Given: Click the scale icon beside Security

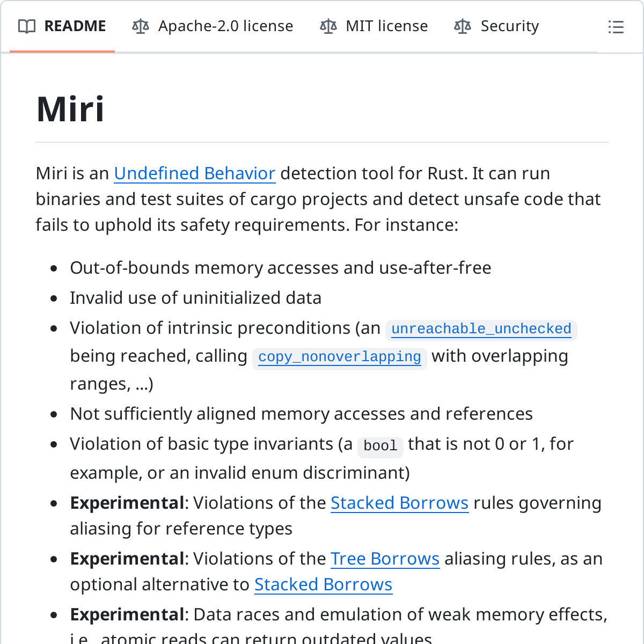Looking at the screenshot, I should 463,26.
